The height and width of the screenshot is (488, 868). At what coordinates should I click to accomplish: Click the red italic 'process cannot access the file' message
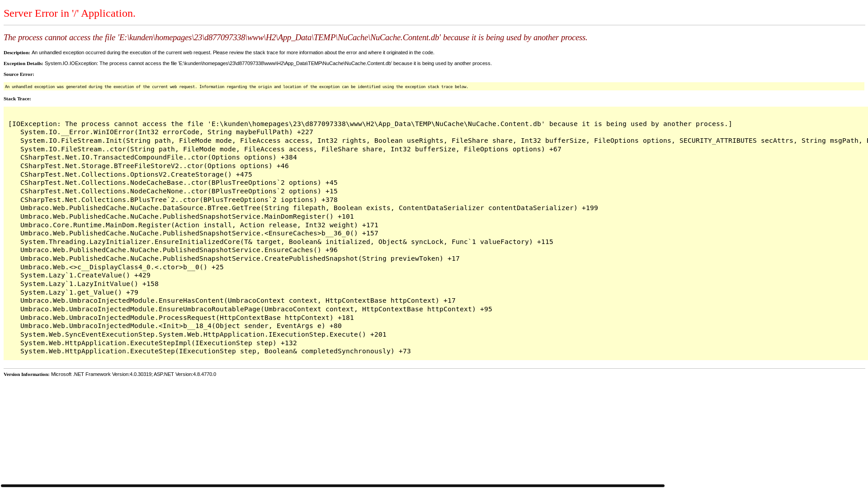[x=296, y=38]
